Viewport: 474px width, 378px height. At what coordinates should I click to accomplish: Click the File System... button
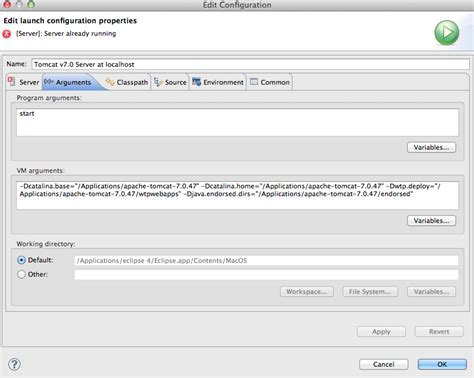tap(370, 292)
